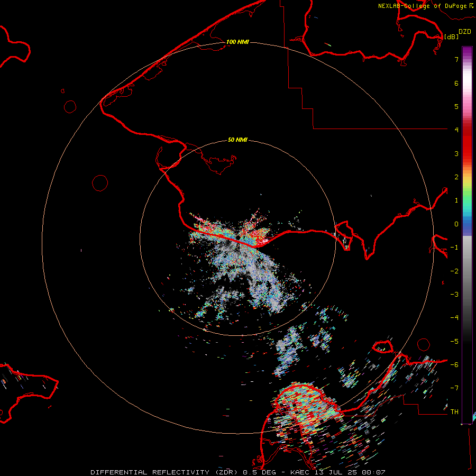Click the 50 NMI range ring label
Viewport: 476px width, 476px height.
pyautogui.click(x=237, y=140)
